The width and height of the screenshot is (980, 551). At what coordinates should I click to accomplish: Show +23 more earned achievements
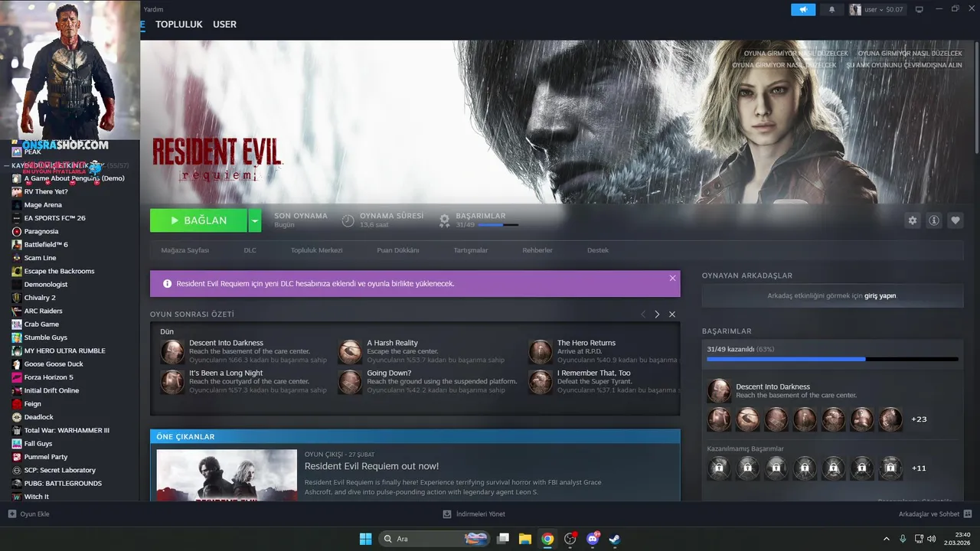pos(919,419)
